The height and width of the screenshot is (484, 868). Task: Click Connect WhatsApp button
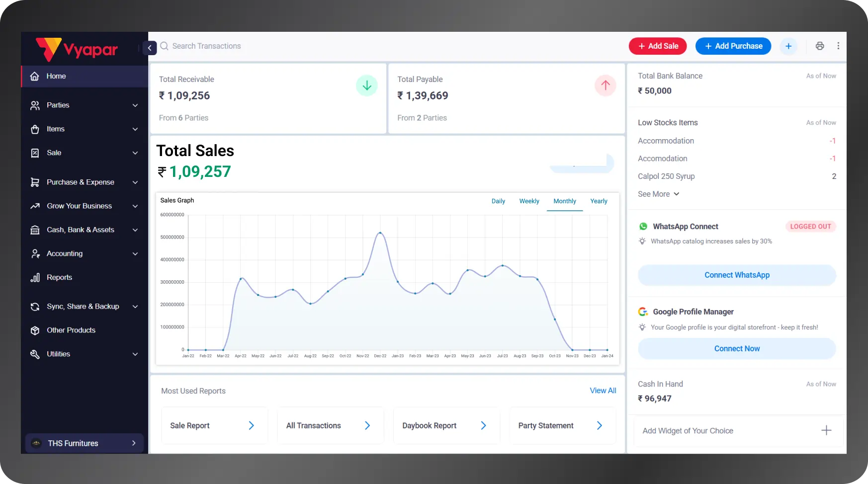point(736,275)
